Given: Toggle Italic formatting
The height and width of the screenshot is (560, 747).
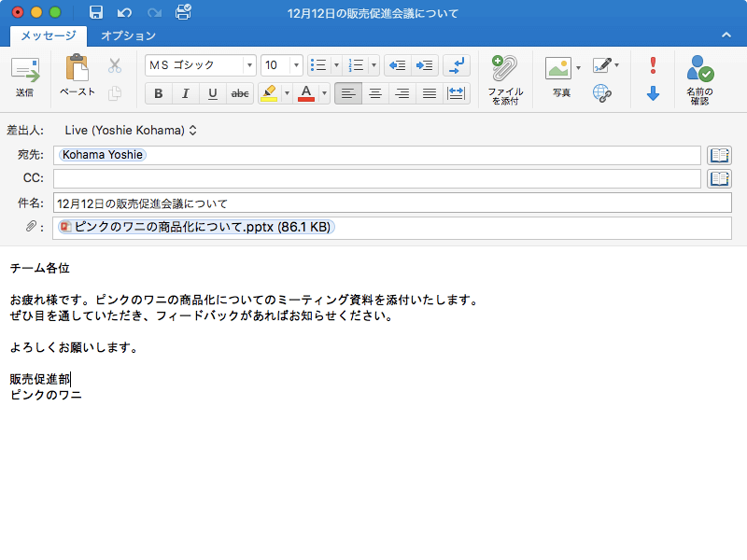Looking at the screenshot, I should point(185,93).
